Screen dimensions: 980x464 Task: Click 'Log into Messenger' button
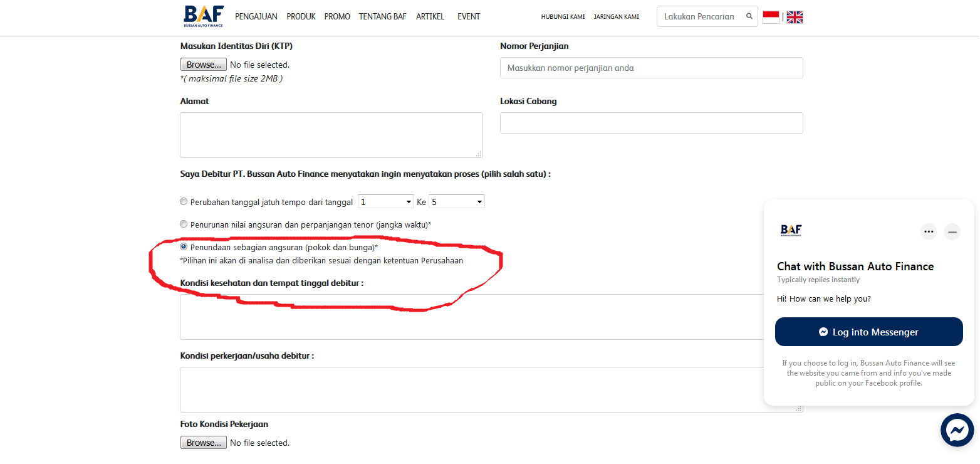coord(868,331)
